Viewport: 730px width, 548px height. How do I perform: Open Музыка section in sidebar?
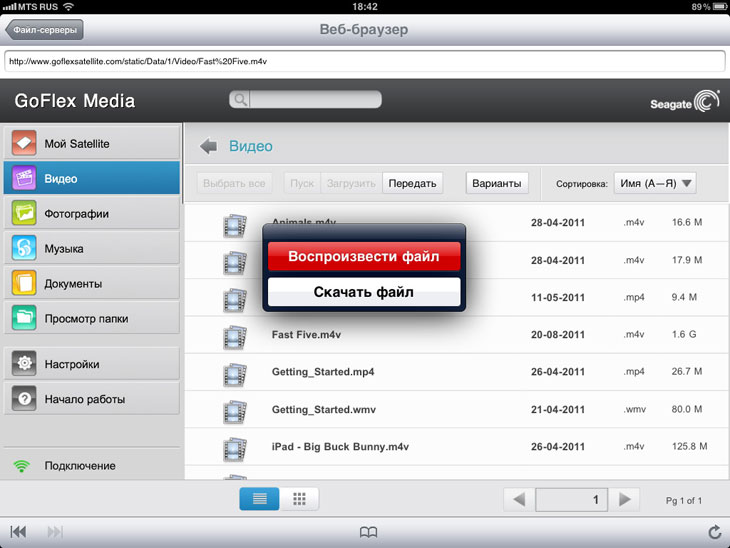click(91, 249)
